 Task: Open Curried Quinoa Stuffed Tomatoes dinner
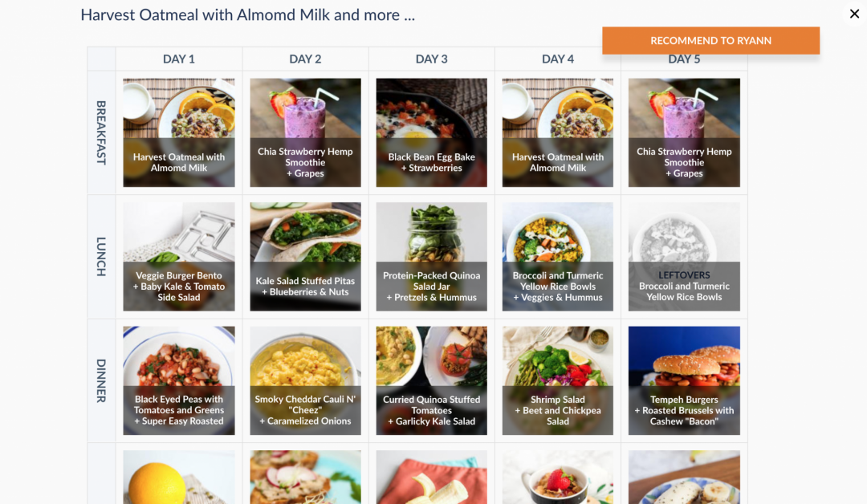(432, 380)
